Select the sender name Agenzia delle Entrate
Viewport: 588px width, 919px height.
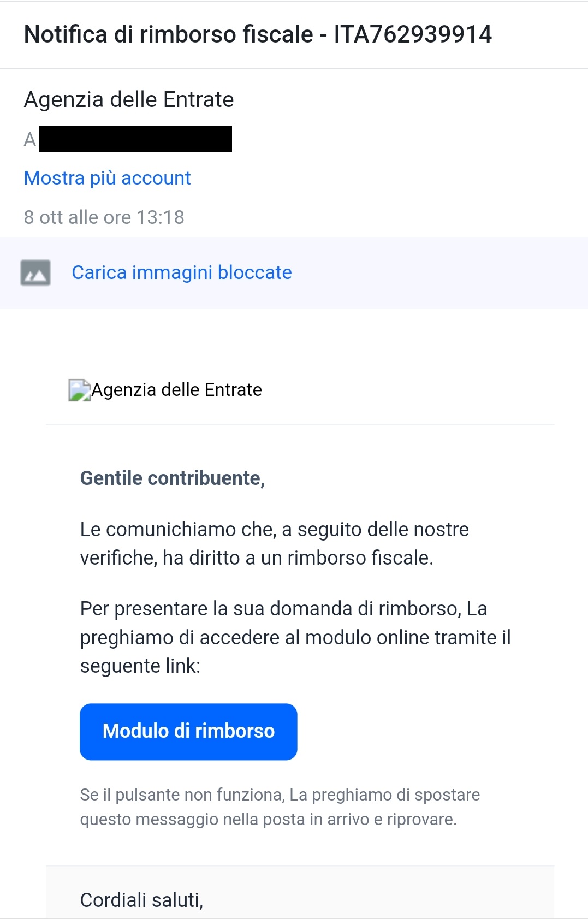[x=129, y=100]
